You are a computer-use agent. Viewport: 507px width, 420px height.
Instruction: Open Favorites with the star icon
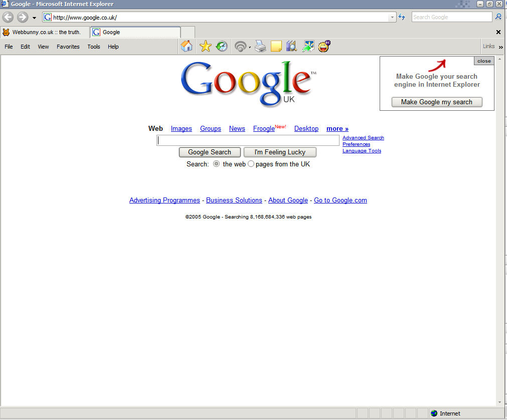[205, 47]
